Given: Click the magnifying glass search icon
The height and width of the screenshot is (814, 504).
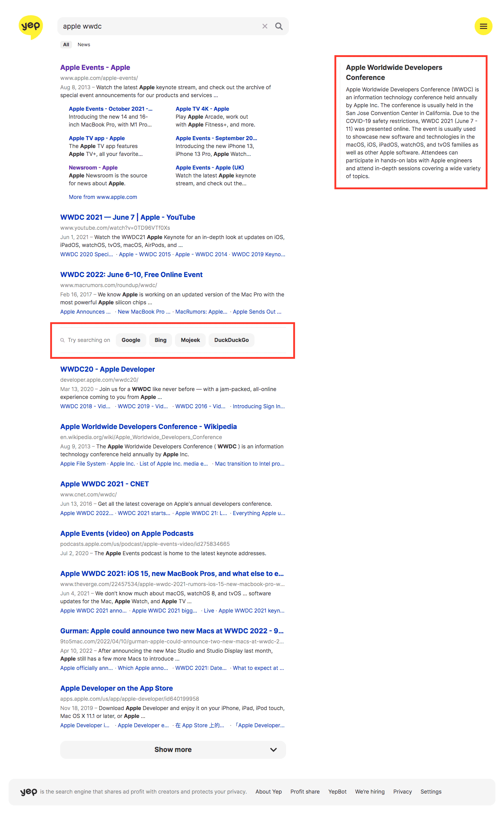Looking at the screenshot, I should pos(279,26).
